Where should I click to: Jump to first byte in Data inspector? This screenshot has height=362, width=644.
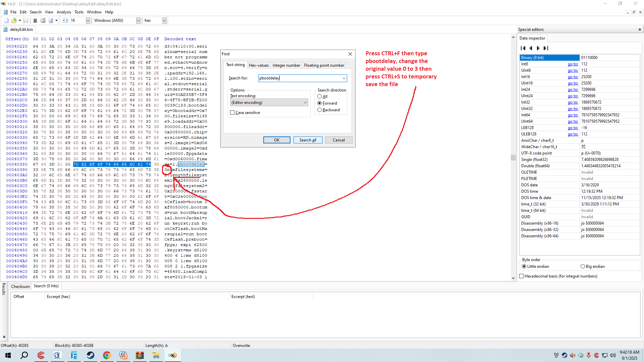click(x=523, y=48)
